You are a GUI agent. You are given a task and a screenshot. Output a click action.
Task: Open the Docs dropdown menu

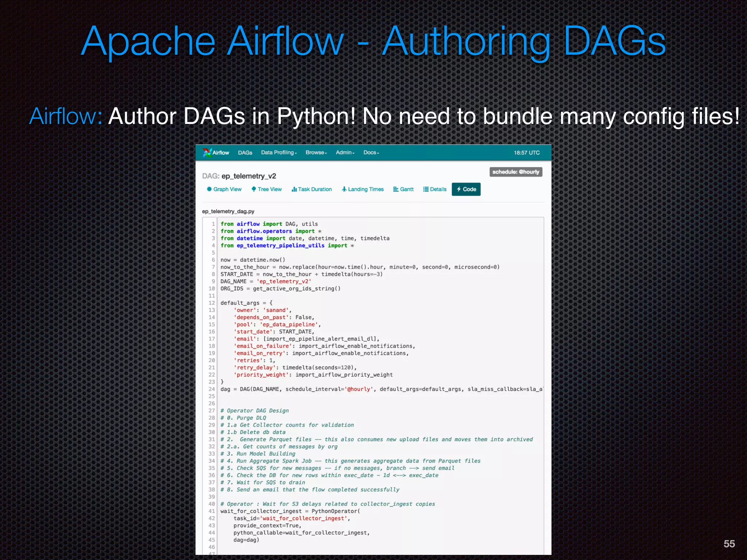[x=371, y=153]
